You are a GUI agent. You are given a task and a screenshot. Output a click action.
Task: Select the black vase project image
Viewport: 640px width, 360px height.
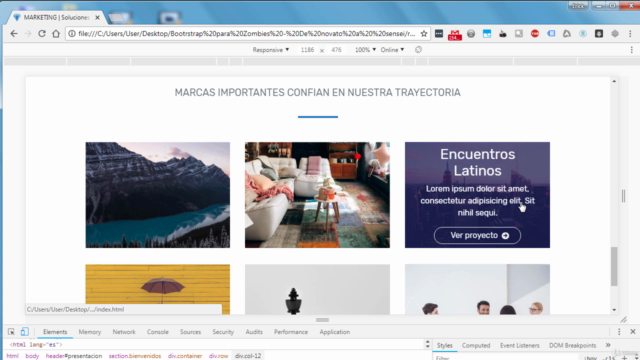pos(317,289)
